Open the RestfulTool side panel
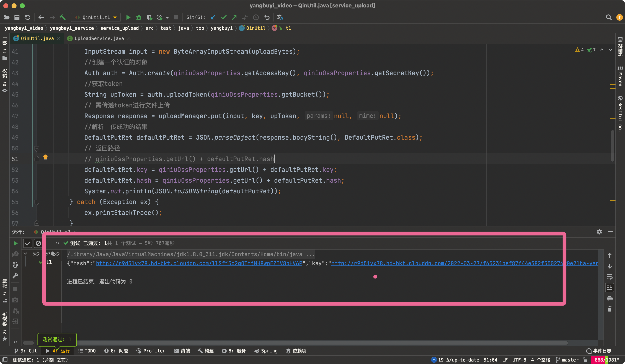This screenshot has height=364, width=625. click(x=620, y=114)
